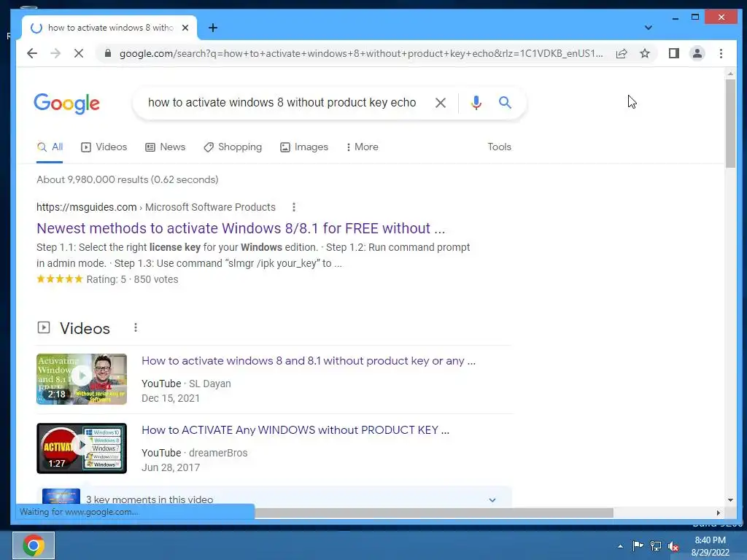Click 'Jun 28, 2017' video date
The height and width of the screenshot is (560, 747).
click(x=171, y=467)
